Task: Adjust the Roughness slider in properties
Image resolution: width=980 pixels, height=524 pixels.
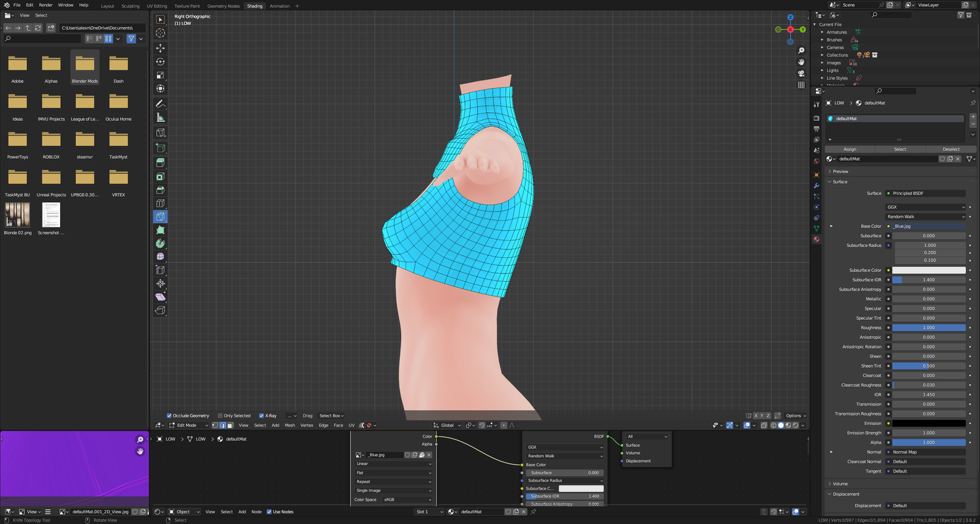Action: pos(929,328)
